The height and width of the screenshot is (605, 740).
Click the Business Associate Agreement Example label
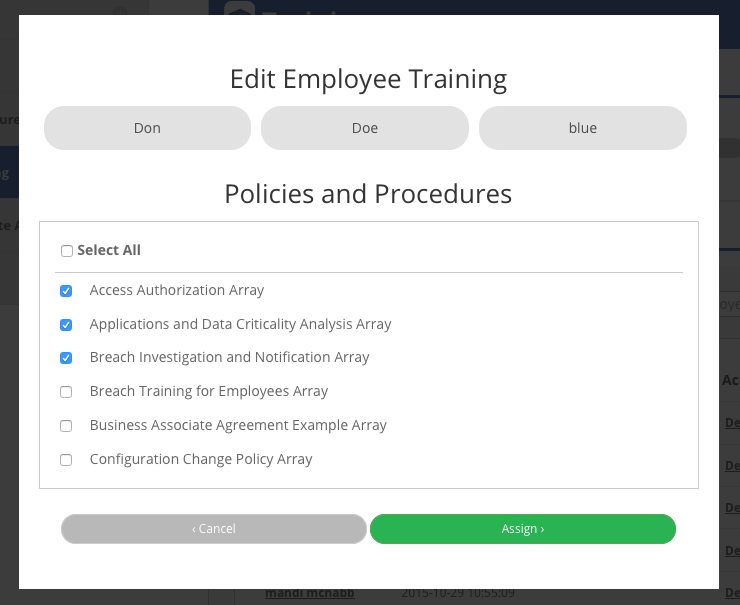238,425
